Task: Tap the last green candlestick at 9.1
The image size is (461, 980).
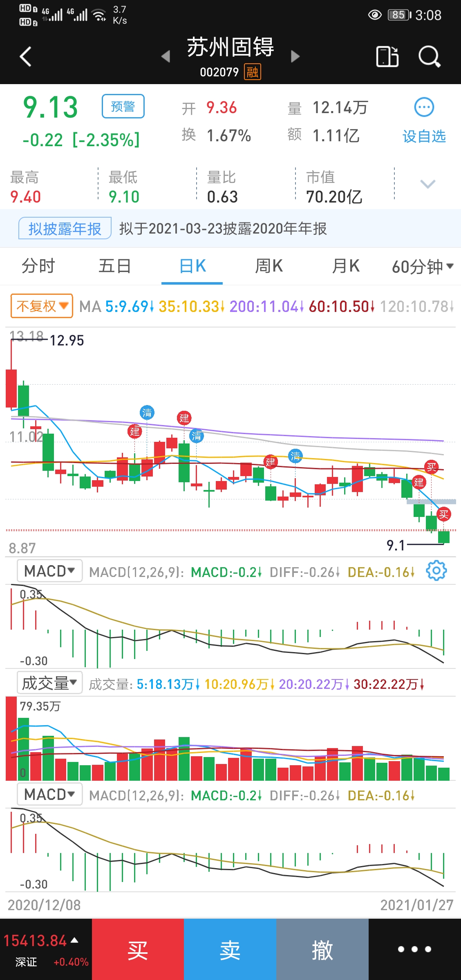Action: (444, 537)
